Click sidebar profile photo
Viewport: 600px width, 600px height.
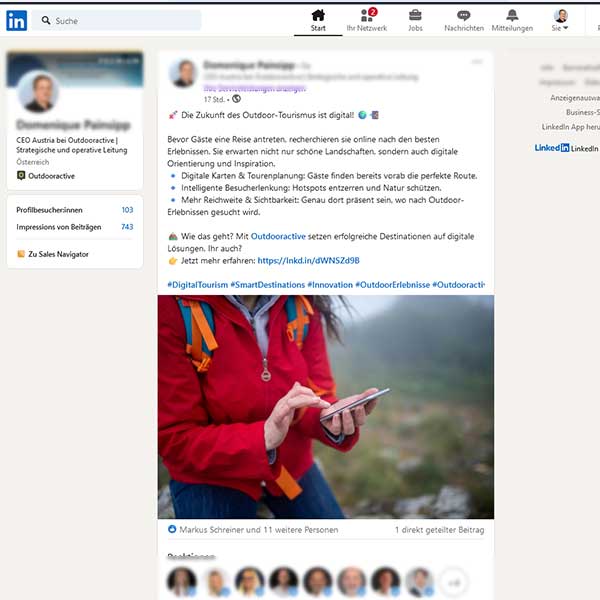(38, 92)
